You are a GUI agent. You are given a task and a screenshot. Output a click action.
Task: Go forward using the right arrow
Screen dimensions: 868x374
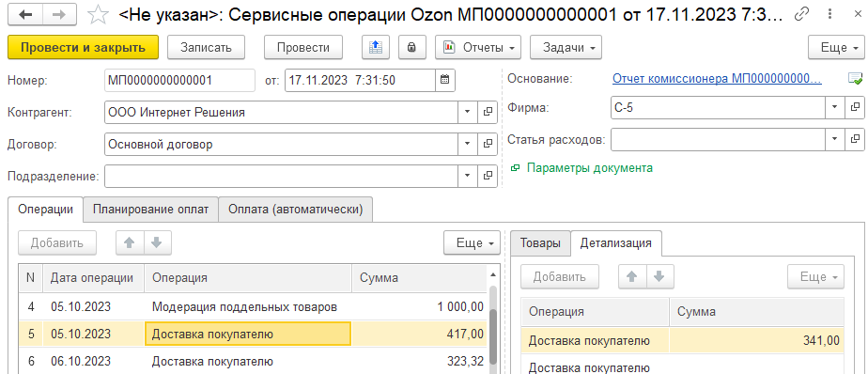[59, 15]
